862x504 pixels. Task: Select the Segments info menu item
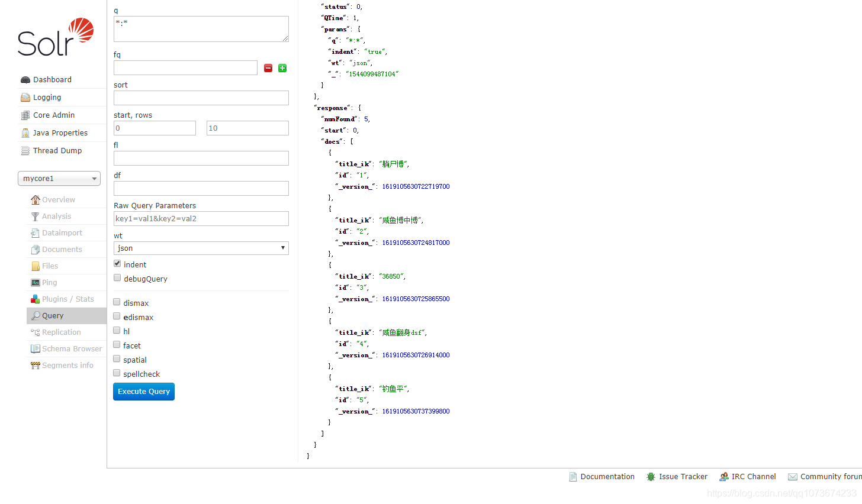(67, 366)
